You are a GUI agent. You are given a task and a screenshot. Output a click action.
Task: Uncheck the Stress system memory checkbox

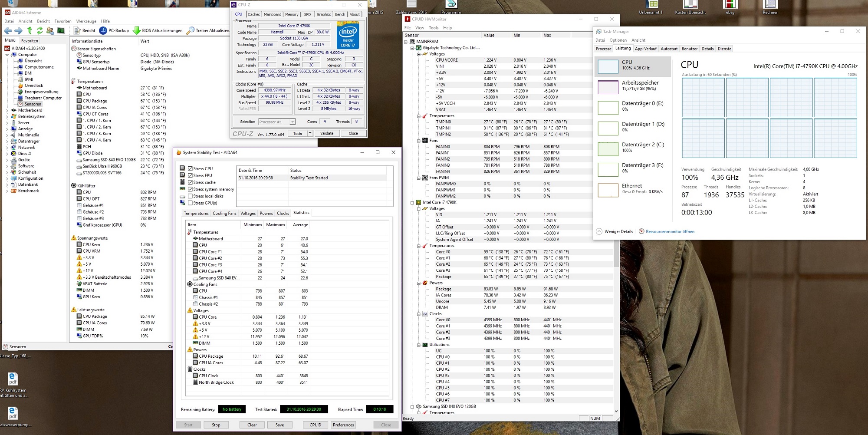click(x=190, y=189)
